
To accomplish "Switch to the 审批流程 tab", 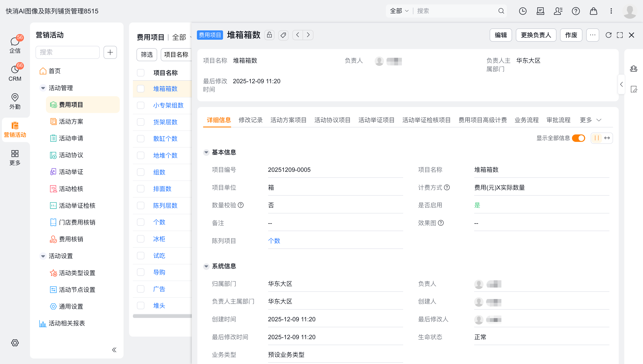I will [x=558, y=120].
